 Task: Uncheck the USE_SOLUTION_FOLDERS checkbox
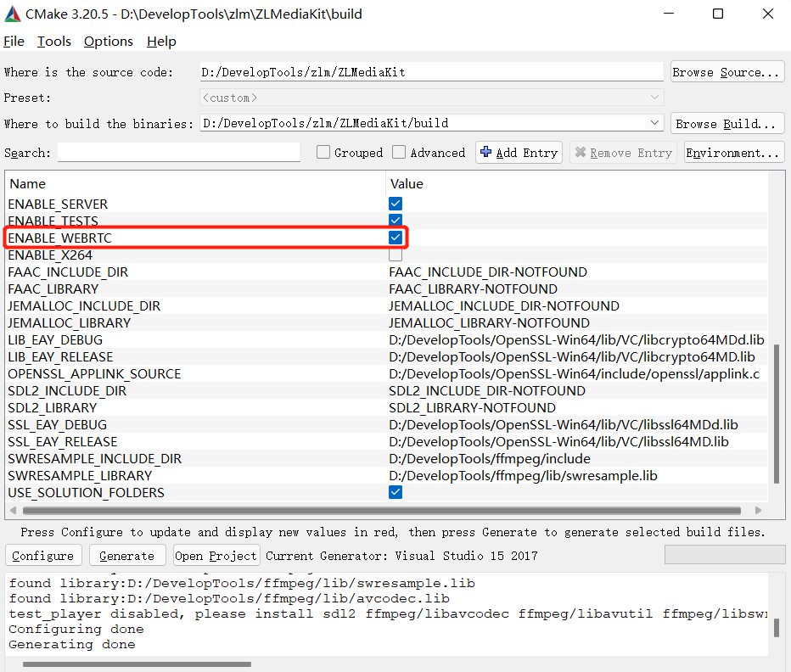point(395,492)
